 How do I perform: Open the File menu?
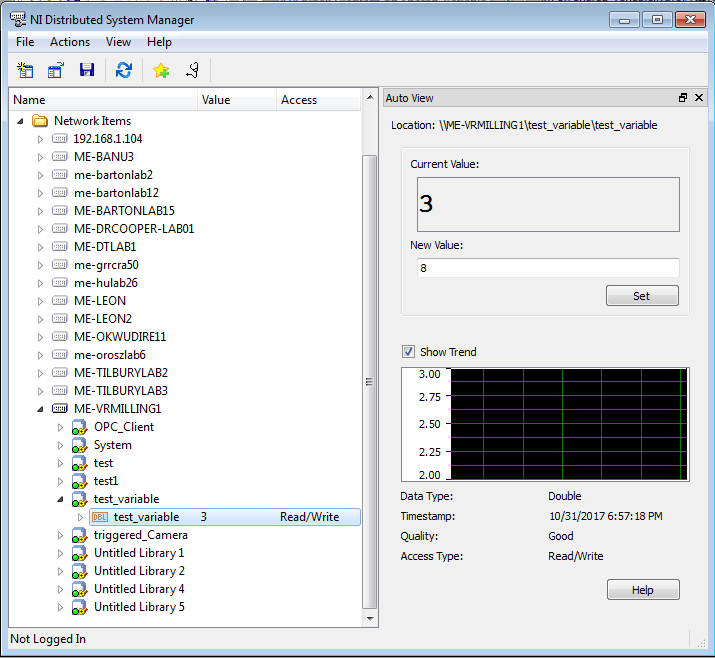25,42
